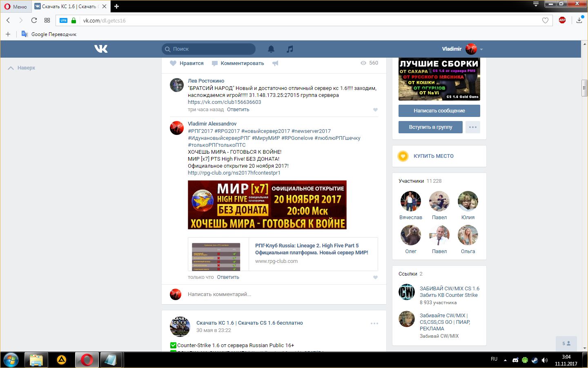Screen dimensions: 588x368
Task: Open the VK music player
Action: coord(290,49)
